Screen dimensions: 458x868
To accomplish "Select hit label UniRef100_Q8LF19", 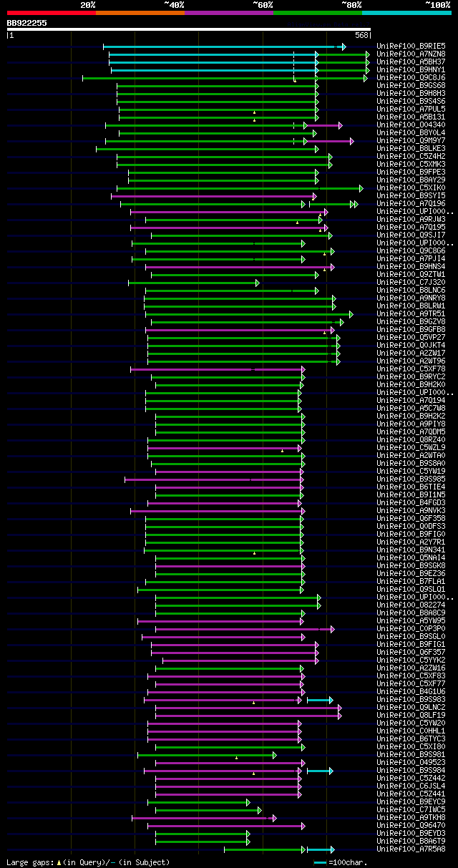I will [411, 716].
